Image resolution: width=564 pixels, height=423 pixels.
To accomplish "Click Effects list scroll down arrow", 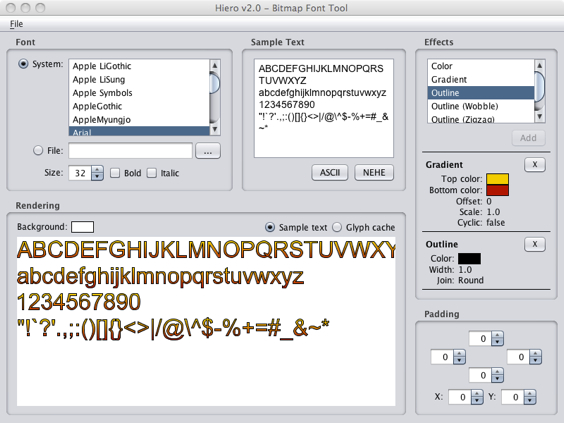I will point(540,117).
